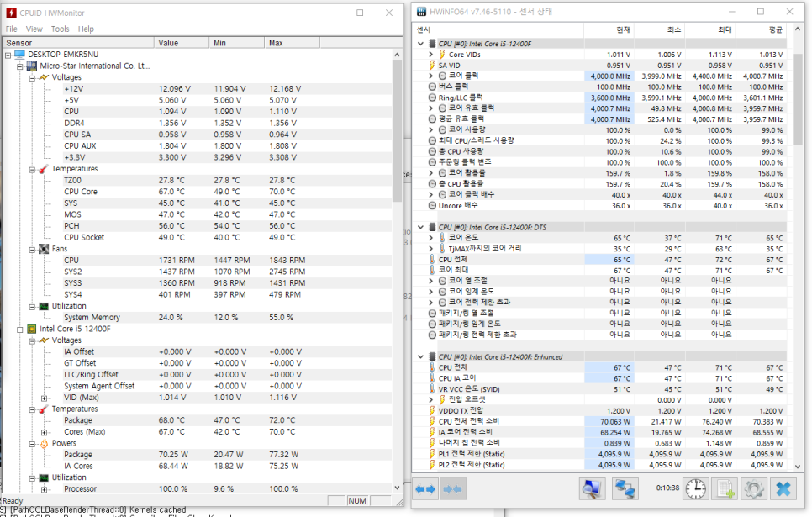Image resolution: width=812 pixels, height=517 pixels.
Task: Open the HWiNFO summary window magnifier icon
Action: click(592, 489)
